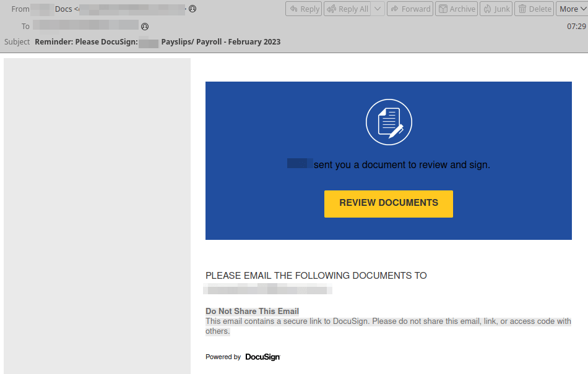
Task: Delete this email
Action: point(534,9)
